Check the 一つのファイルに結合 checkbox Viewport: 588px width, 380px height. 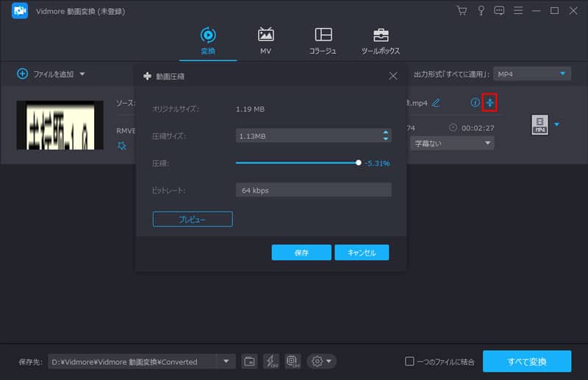[x=410, y=361]
